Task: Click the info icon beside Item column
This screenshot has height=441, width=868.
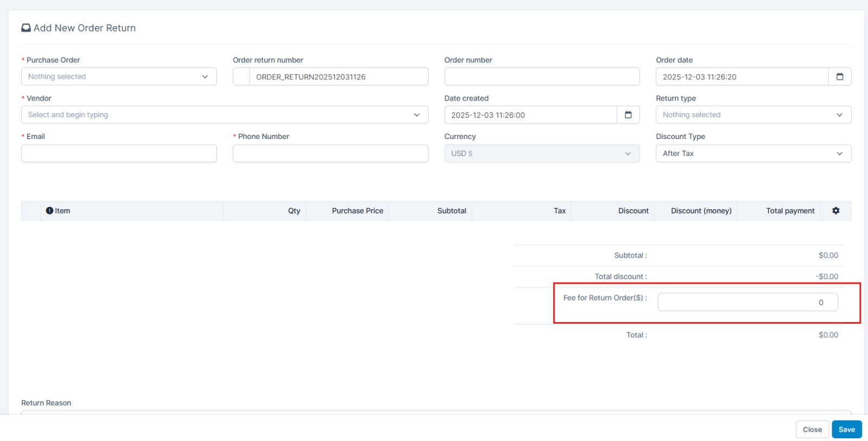Action: [x=49, y=211]
